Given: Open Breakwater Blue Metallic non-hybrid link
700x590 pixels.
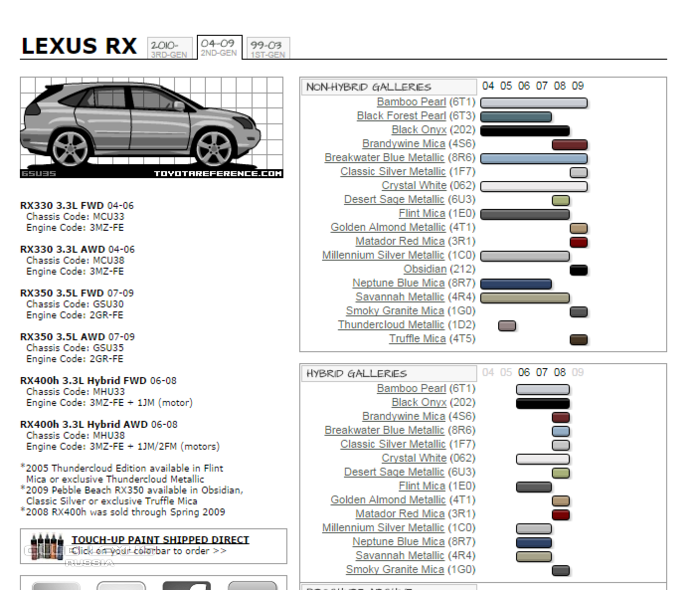Looking at the screenshot, I should click(x=384, y=157).
